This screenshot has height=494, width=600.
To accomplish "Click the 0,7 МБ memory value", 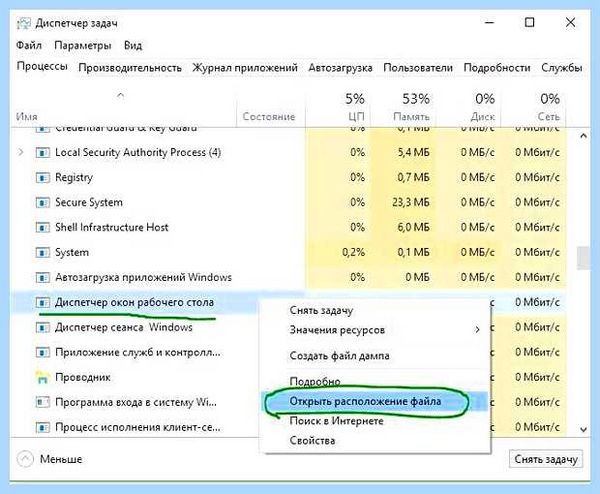I will pos(414,178).
